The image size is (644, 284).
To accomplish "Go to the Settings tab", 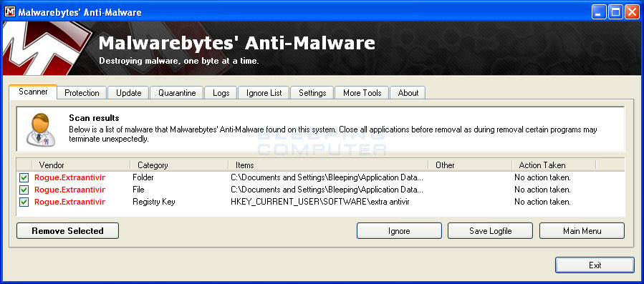I will click(312, 93).
